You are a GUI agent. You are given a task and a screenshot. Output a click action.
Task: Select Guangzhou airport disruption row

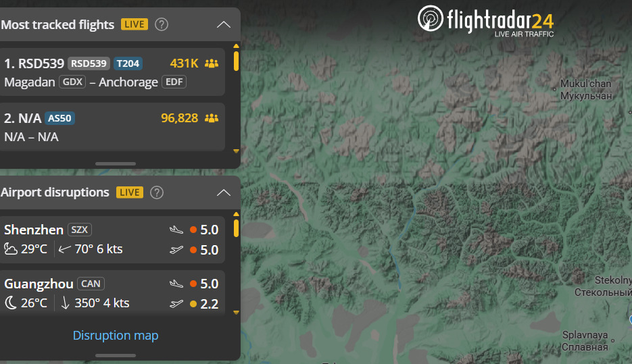(x=112, y=292)
